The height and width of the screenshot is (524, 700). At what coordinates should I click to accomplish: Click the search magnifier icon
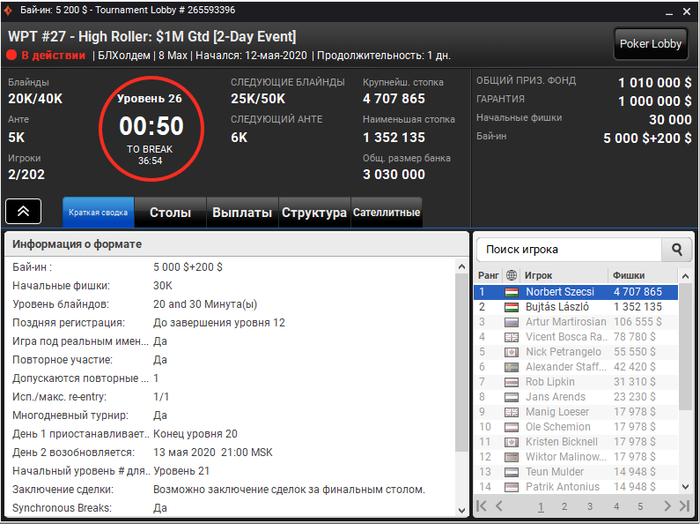676,250
